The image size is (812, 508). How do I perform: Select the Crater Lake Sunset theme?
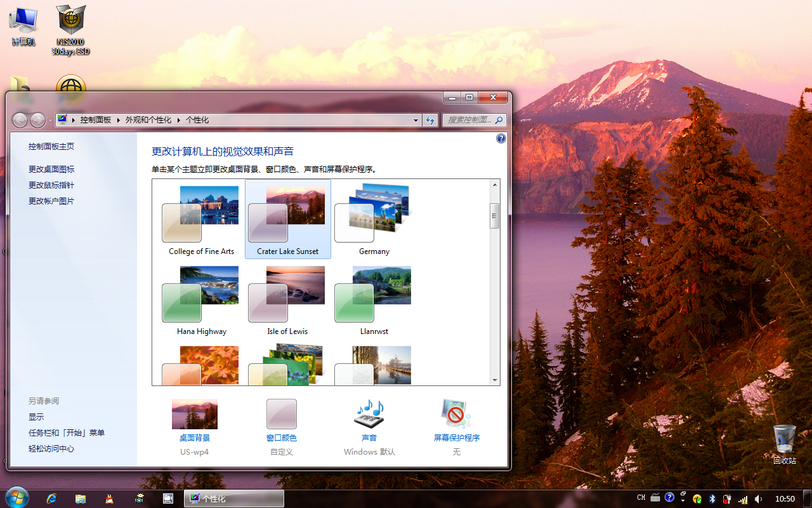tap(288, 219)
